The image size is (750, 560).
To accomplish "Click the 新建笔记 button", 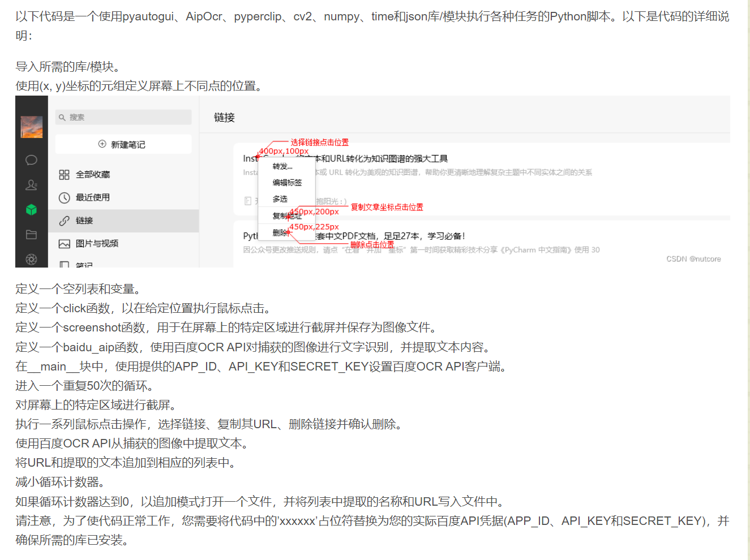I will [x=123, y=144].
